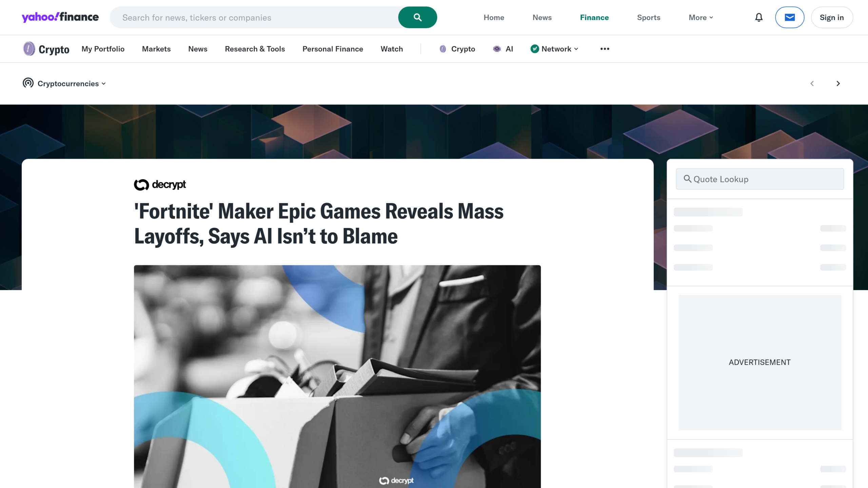Viewport: 868px width, 488px height.
Task: Open the AI section link
Action: pos(503,49)
